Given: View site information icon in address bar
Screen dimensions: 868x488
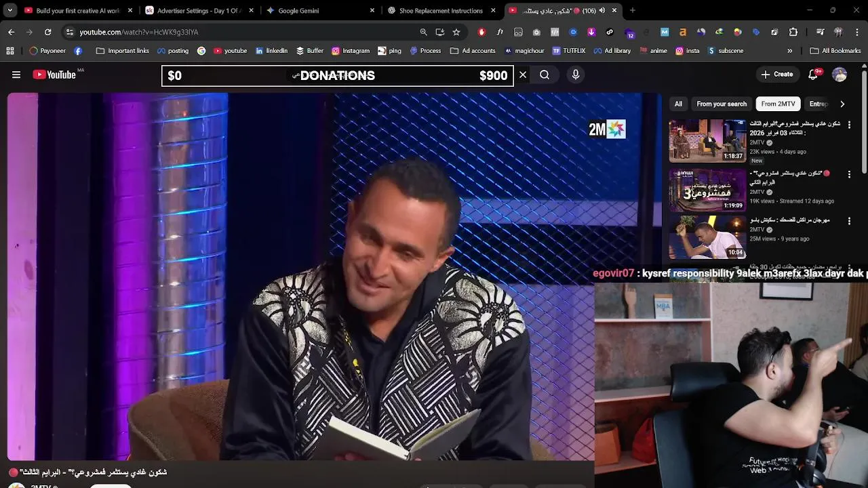Looking at the screenshot, I should (69, 32).
